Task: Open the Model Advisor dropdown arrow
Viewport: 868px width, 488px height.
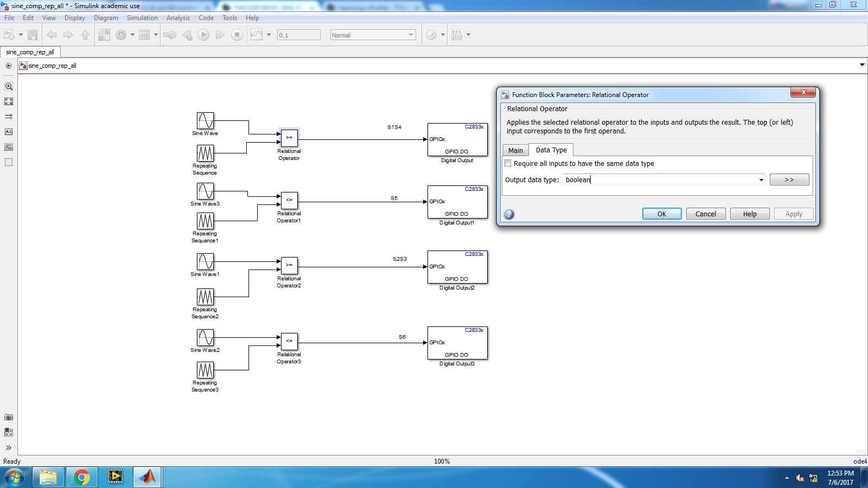Action: coord(443,35)
